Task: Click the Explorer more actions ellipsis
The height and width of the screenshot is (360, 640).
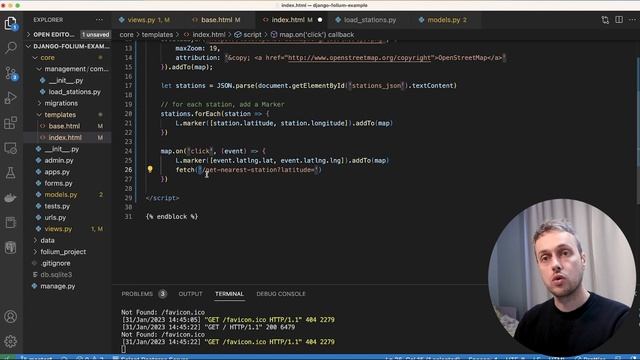Action: pyautogui.click(x=99, y=20)
